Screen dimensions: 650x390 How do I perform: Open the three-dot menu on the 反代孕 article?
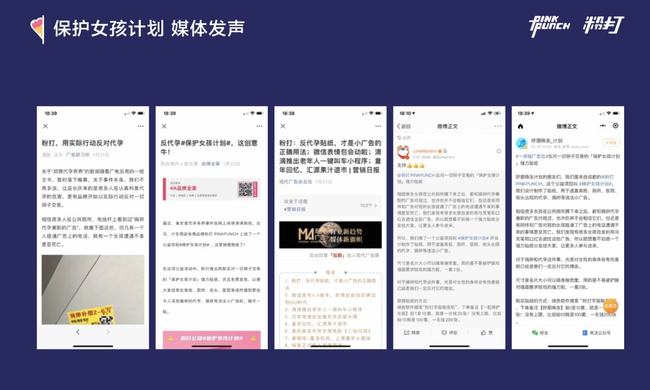pyautogui.click(x=259, y=126)
